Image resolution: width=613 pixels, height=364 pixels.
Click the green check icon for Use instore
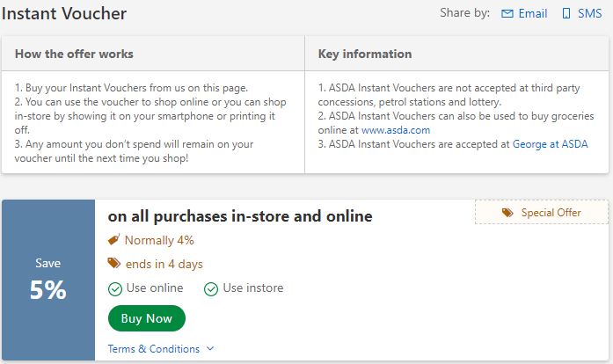pos(211,288)
